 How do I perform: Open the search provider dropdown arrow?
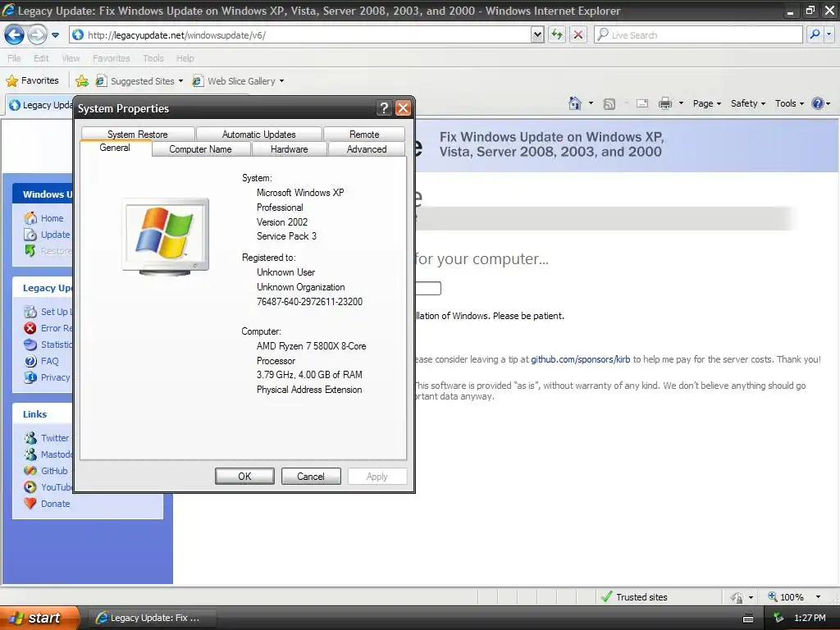(x=829, y=34)
